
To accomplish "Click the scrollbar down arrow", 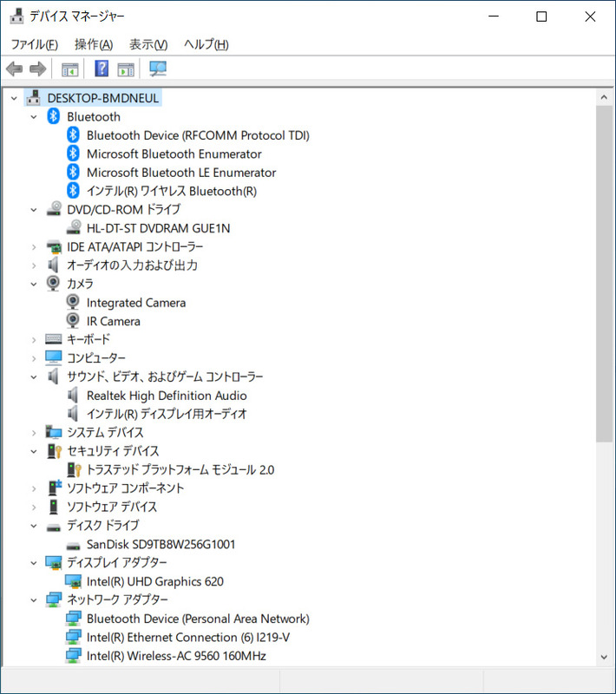I will (604, 657).
